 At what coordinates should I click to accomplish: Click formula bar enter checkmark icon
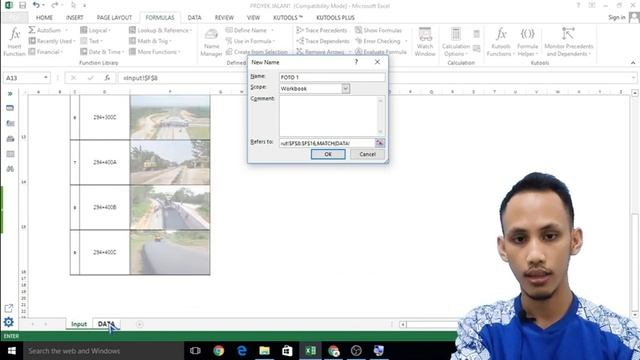91,78
